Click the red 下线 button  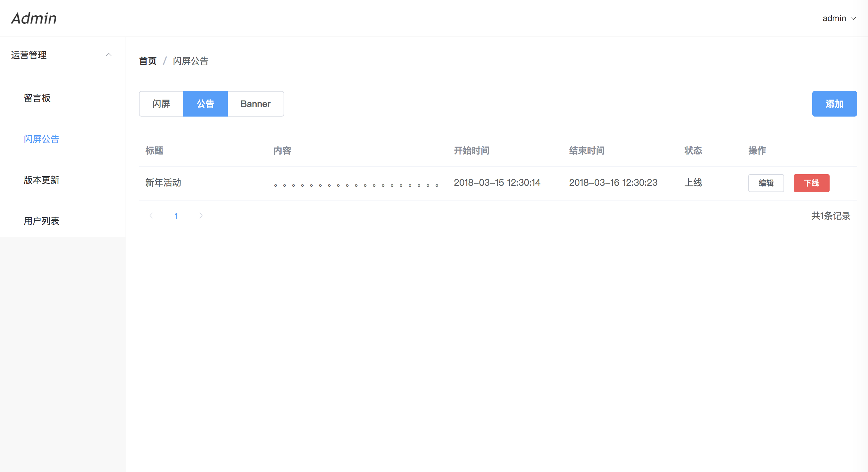pos(811,183)
